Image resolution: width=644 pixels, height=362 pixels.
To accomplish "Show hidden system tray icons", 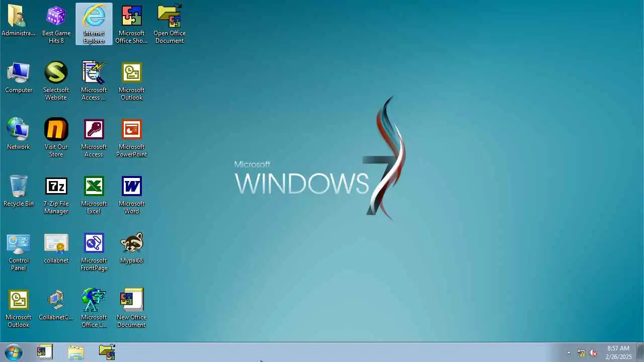I will tap(569, 352).
